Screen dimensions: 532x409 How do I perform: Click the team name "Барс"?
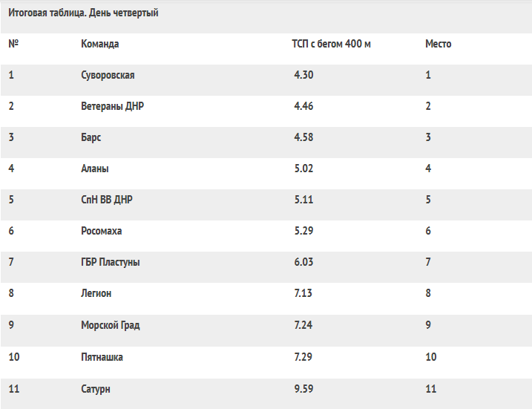91,137
